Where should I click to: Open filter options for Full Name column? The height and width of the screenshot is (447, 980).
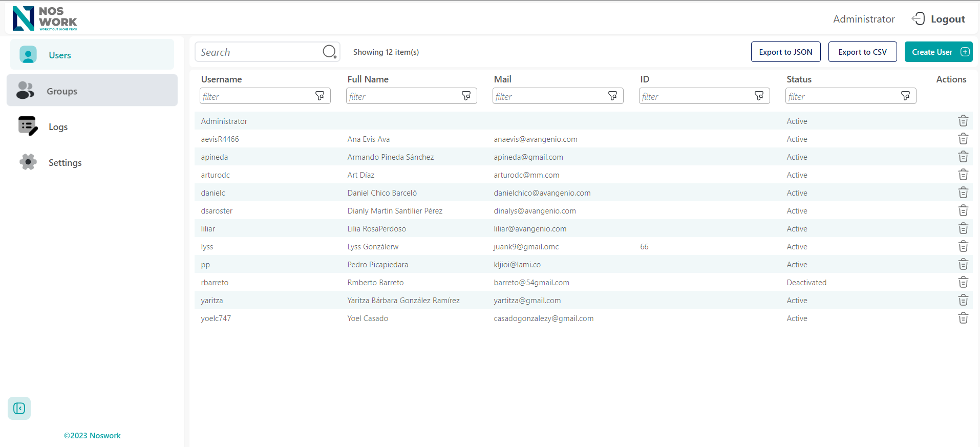(x=466, y=96)
